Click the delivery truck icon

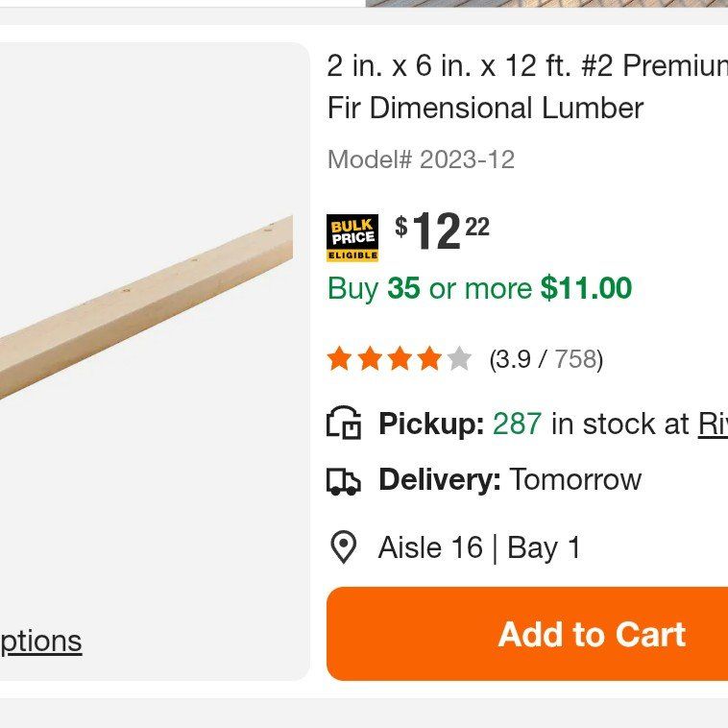344,480
